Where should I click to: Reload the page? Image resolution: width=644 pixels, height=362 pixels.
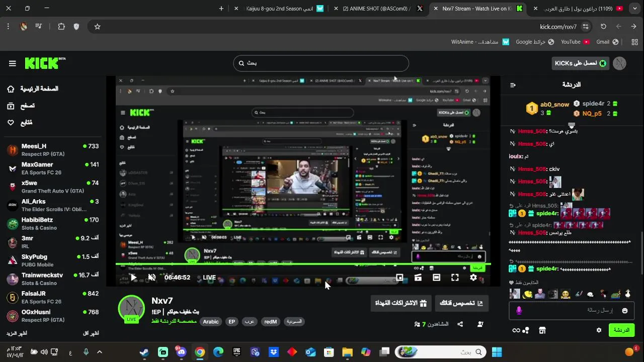pyautogui.click(x=603, y=27)
